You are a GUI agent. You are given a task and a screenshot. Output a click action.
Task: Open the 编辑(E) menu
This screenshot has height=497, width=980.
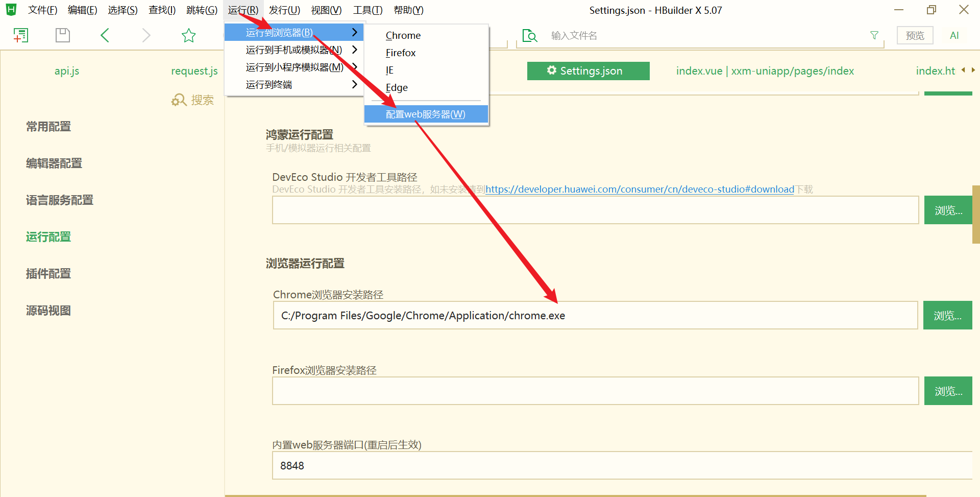[x=83, y=10]
